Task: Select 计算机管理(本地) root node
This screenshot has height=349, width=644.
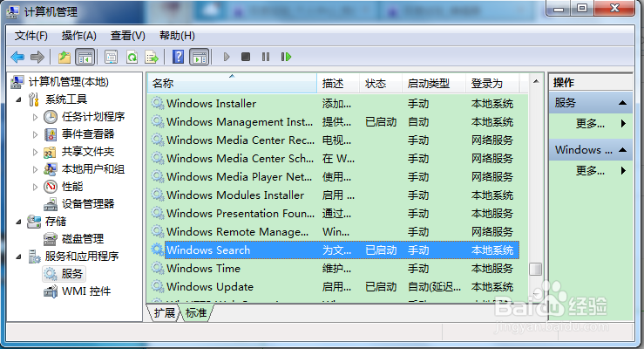Action: pos(69,82)
